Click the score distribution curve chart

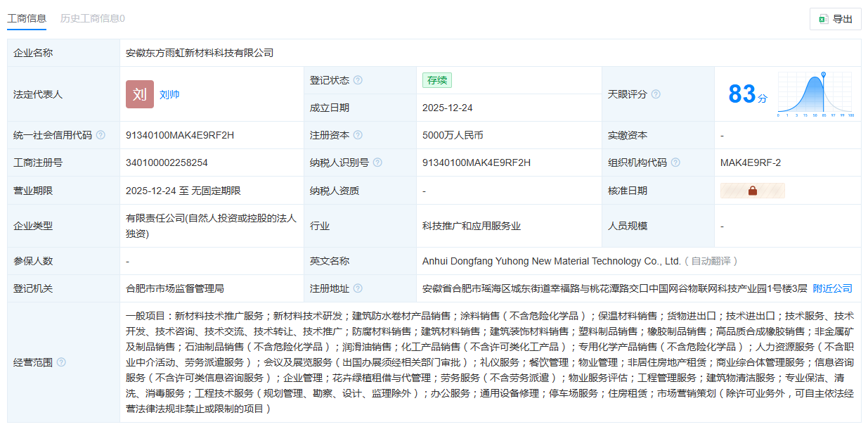(815, 94)
